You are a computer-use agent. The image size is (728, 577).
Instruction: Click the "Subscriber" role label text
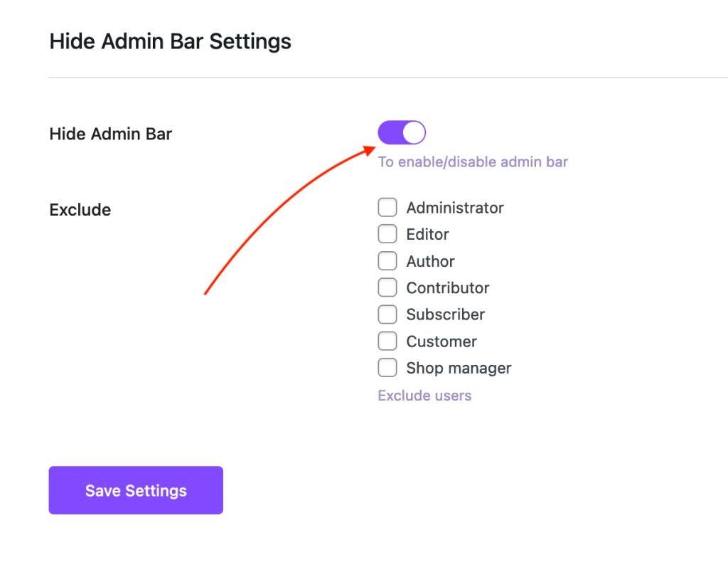pyautogui.click(x=445, y=314)
